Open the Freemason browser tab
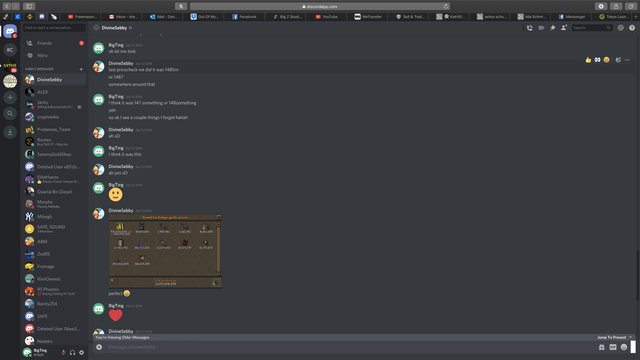The width and height of the screenshot is (640, 360). tap(82, 17)
